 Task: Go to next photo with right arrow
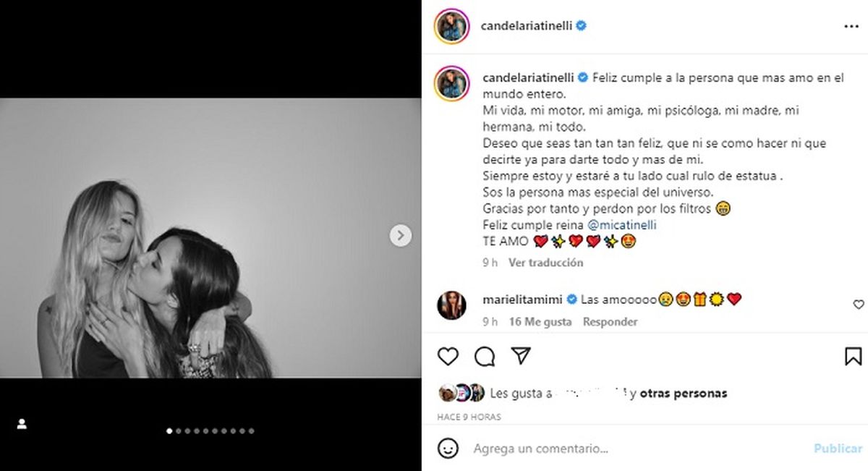tap(401, 235)
